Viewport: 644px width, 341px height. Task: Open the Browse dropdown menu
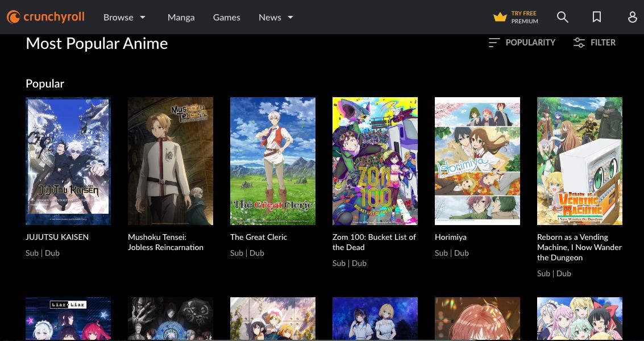tap(124, 17)
